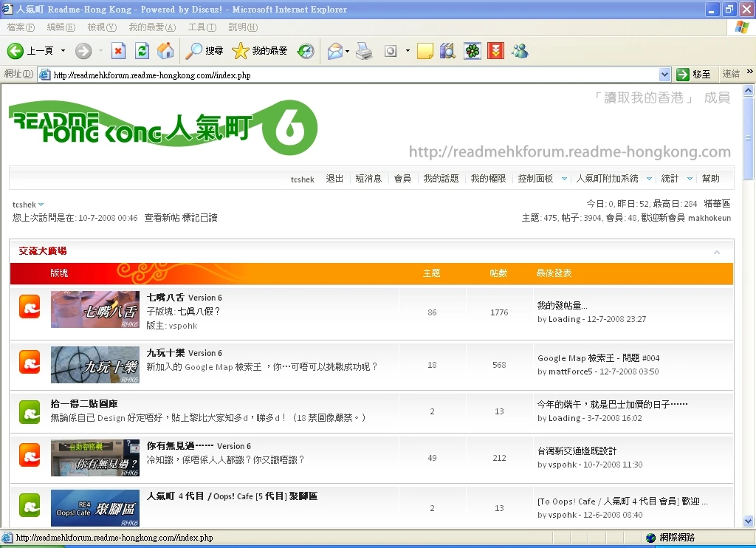Click the green forum icon beside 人氣町 4 代目
The height and width of the screenshot is (548, 756).
pyautogui.click(x=30, y=506)
